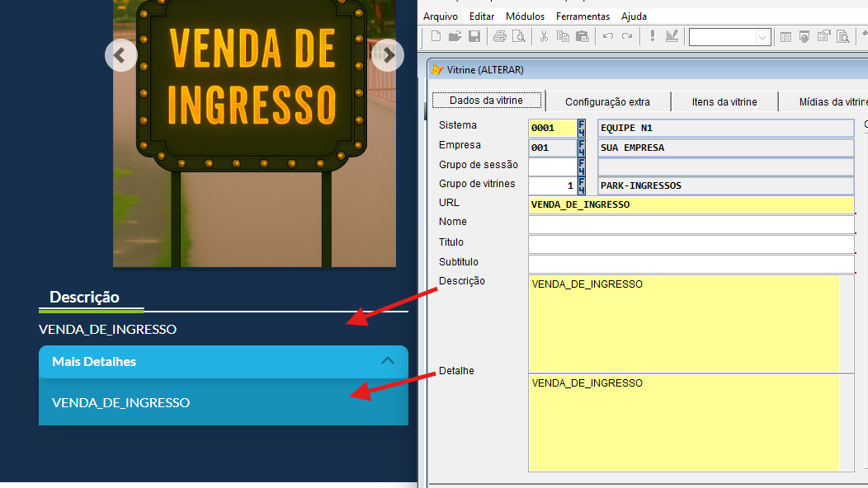Open the Configuração extra tab
The width and height of the screenshot is (868, 488).
(607, 101)
